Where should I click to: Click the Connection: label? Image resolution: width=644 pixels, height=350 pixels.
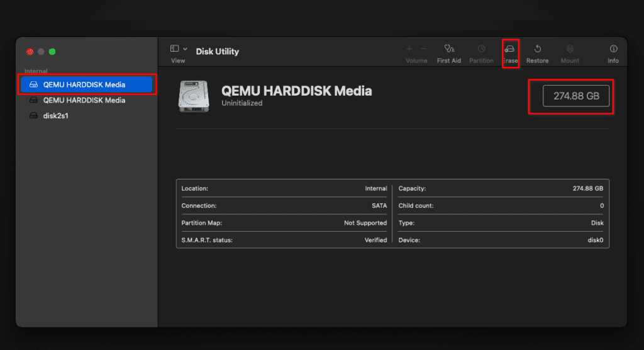[199, 206]
